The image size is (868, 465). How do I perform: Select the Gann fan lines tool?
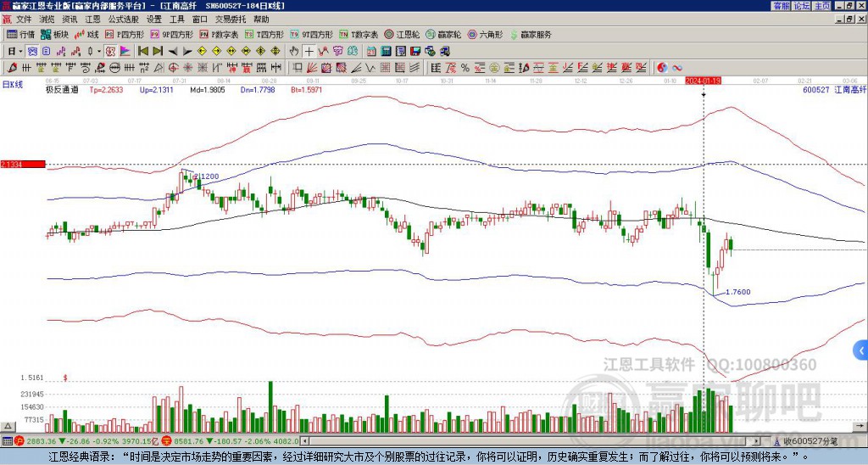point(312,68)
